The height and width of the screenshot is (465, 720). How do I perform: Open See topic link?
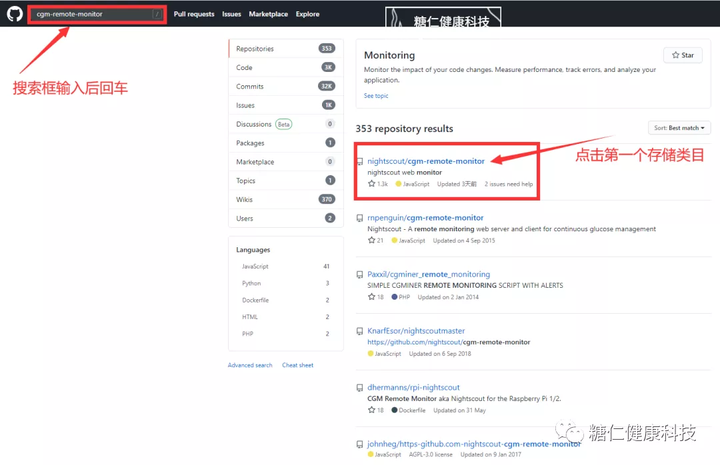376,96
